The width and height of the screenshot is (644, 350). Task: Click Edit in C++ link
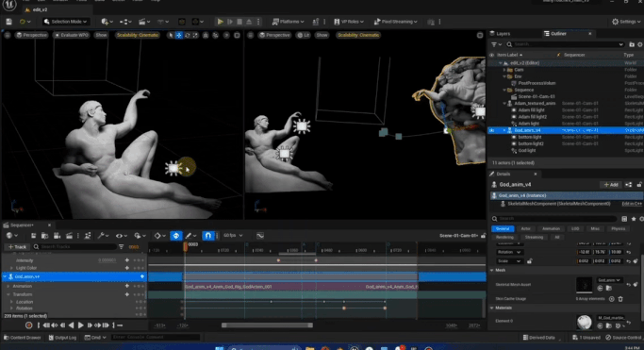(x=632, y=204)
